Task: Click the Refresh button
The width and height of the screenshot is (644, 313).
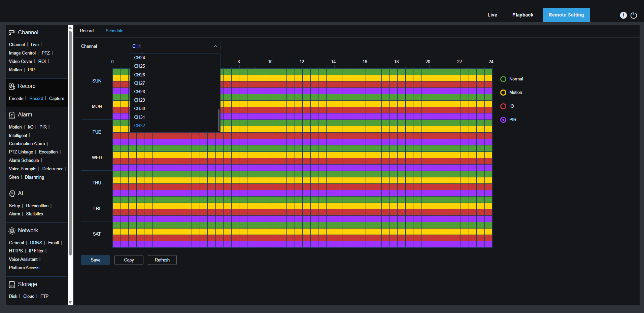Action: pos(162,260)
